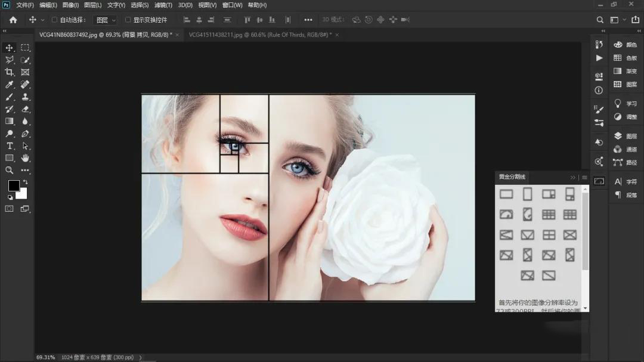644x362 pixels.
Task: Open the 字符 panel
Action: coord(625,182)
